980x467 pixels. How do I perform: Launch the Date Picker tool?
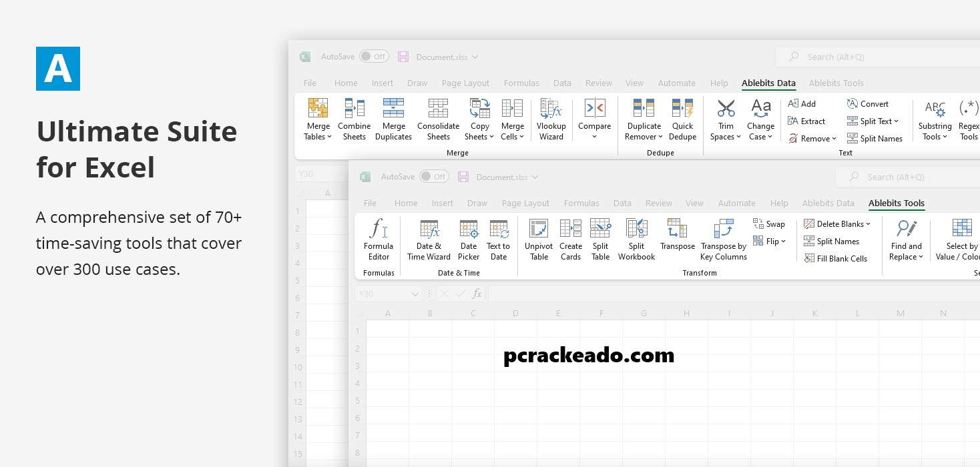pyautogui.click(x=469, y=239)
